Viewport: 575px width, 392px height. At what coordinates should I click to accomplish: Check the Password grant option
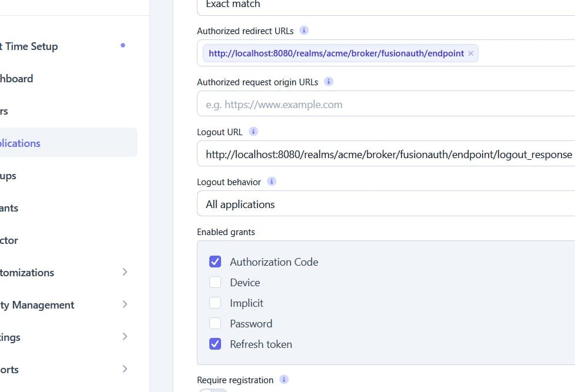point(215,324)
